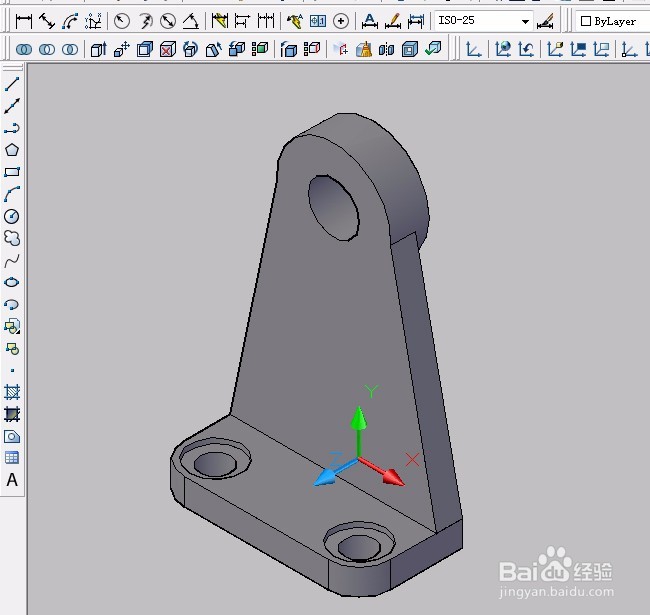
Task: Click the green Y axis arrow of UCS gizmo
Action: pyautogui.click(x=359, y=431)
